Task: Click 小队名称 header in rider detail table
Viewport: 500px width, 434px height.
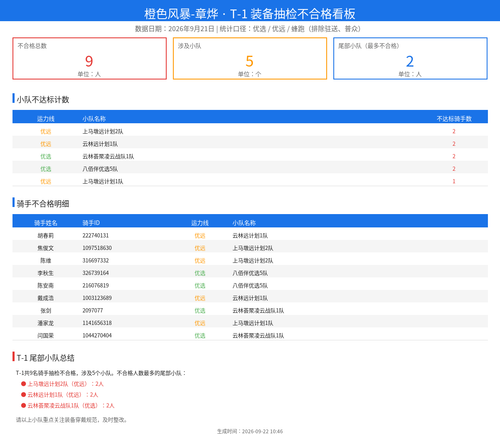Action: 244,223
